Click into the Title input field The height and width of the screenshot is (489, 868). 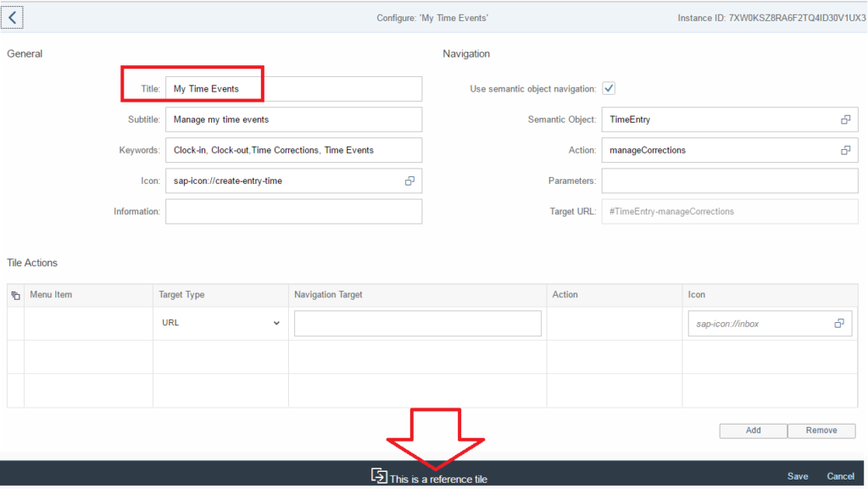click(293, 89)
